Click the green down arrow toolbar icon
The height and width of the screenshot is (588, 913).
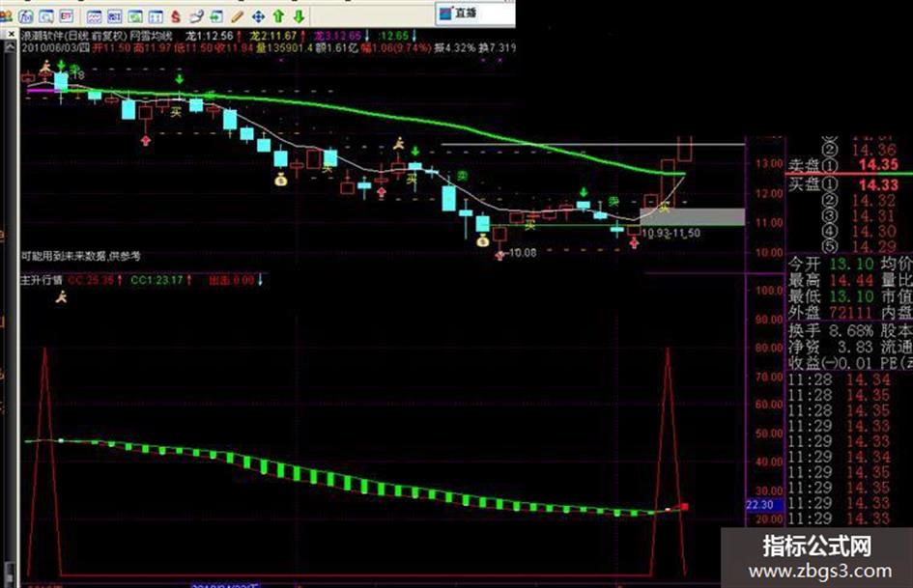point(299,16)
